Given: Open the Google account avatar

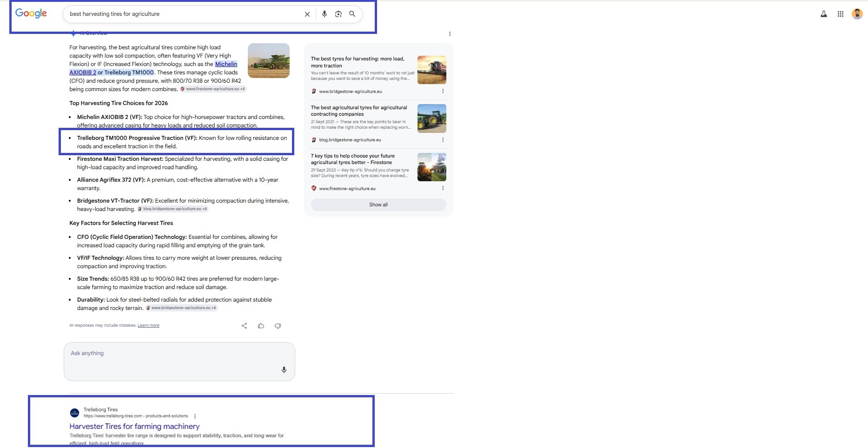Looking at the screenshot, I should click(x=857, y=14).
